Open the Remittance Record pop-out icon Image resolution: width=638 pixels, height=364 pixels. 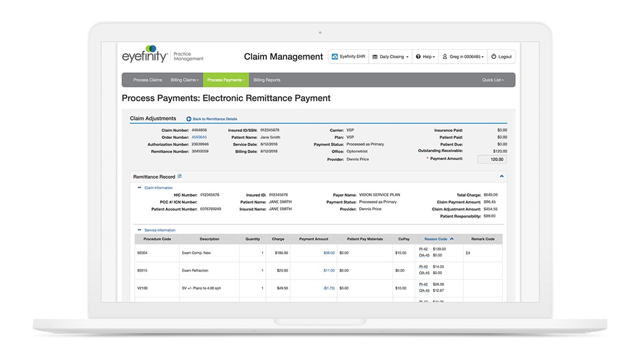pyautogui.click(x=179, y=176)
